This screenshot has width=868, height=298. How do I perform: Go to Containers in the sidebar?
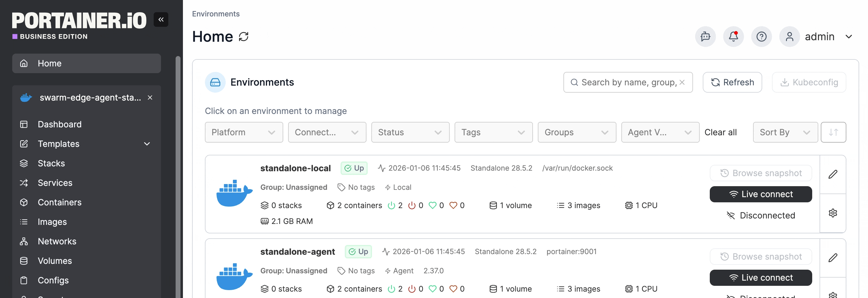(x=59, y=202)
